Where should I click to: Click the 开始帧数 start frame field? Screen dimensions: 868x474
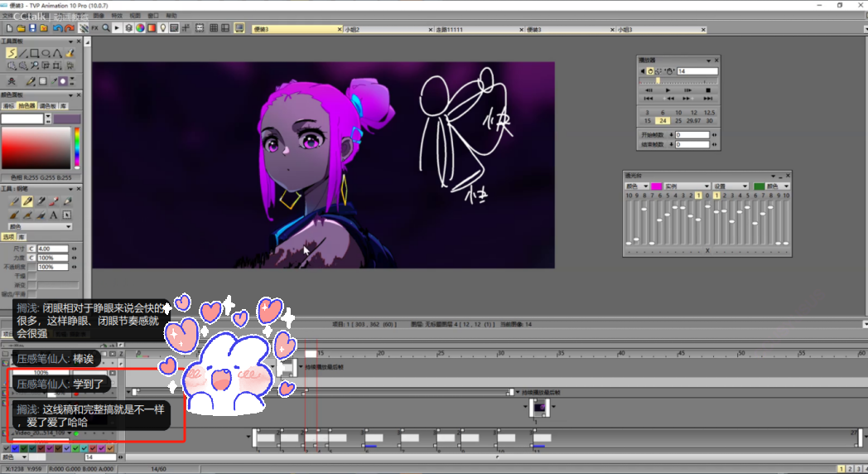pyautogui.click(x=692, y=134)
